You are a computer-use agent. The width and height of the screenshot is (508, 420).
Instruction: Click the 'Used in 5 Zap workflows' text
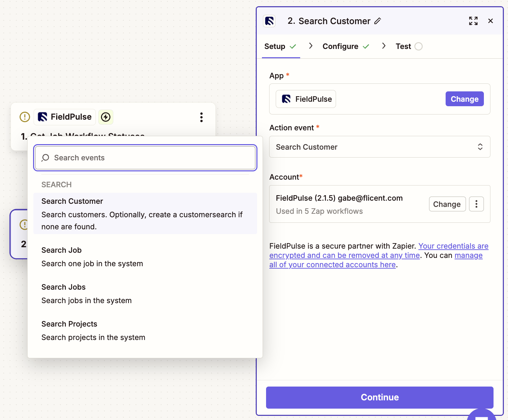[319, 211]
